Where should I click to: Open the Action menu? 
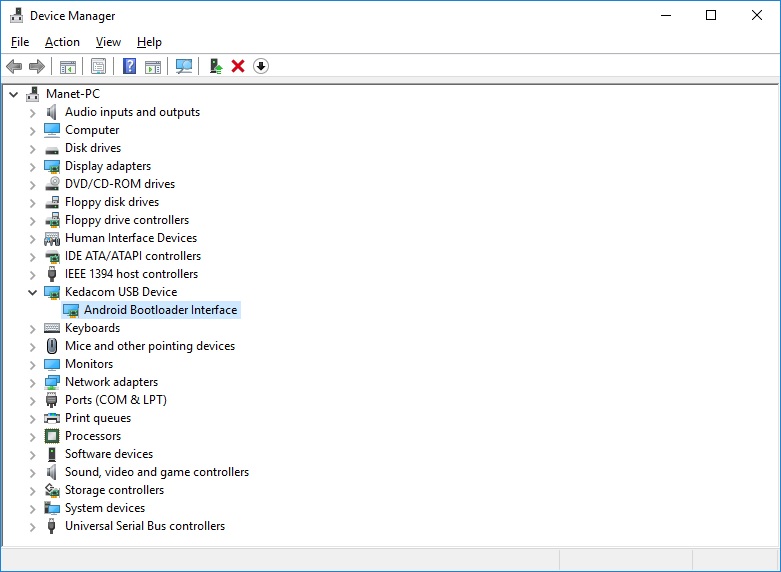point(62,42)
